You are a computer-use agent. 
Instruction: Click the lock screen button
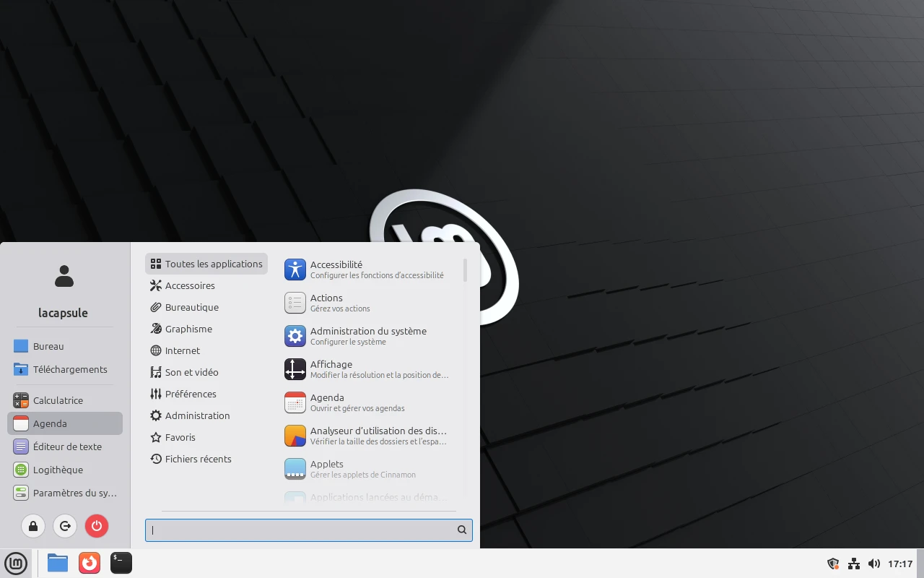click(x=33, y=526)
